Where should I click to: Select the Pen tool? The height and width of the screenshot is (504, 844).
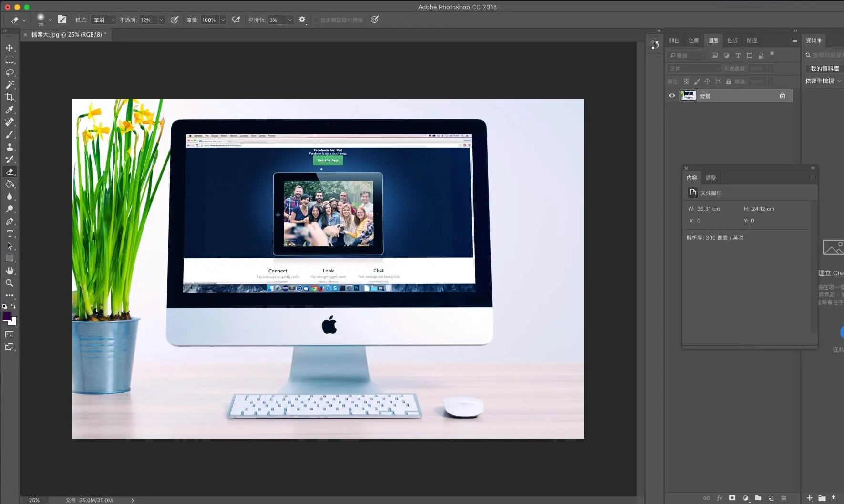(10, 221)
